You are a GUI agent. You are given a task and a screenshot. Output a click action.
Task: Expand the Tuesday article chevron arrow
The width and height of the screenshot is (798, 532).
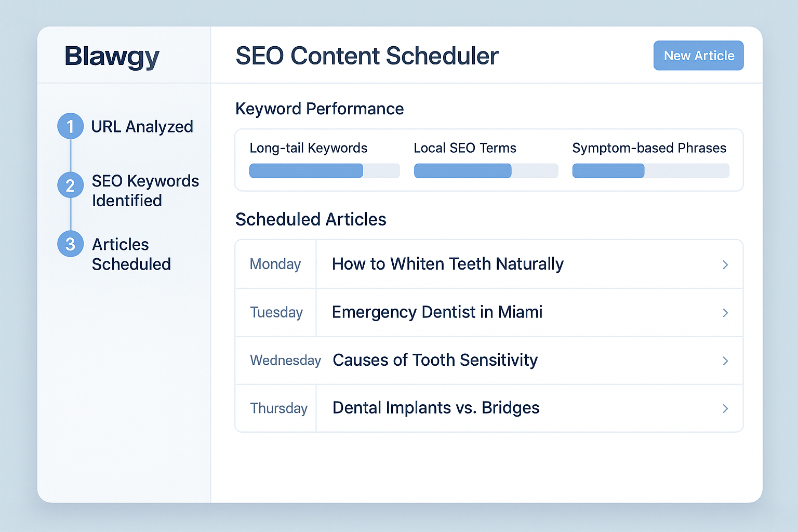tap(725, 313)
